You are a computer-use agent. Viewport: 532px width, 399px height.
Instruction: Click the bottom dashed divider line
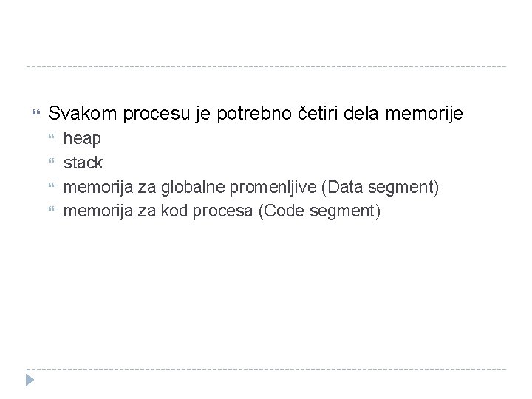(266, 369)
